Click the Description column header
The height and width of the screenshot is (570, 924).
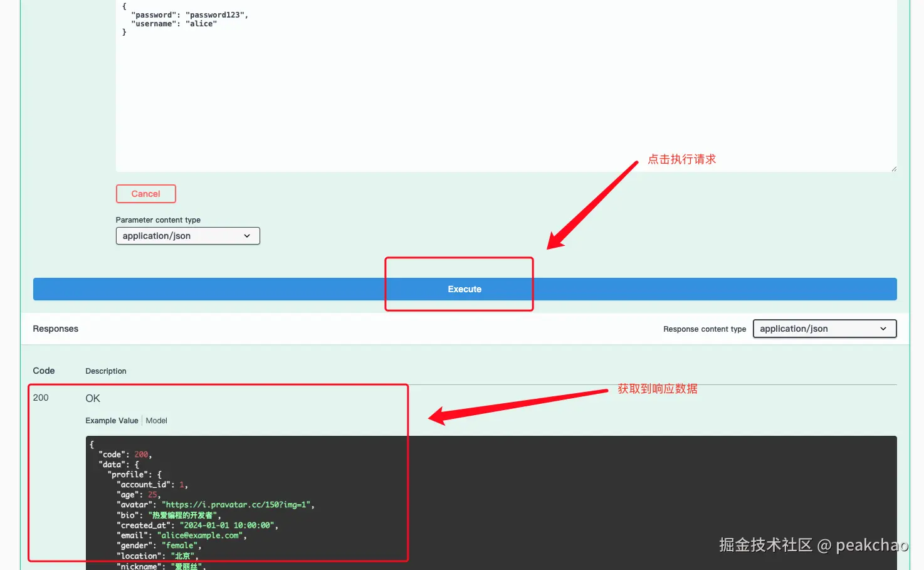(x=106, y=371)
